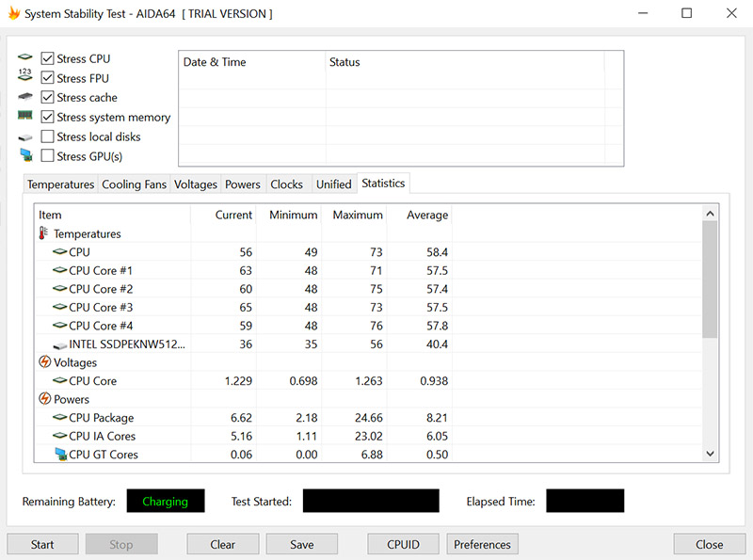Click the SSD icon of INTEL SSDPEKNW512
Viewport: 753px width, 560px height.
pyautogui.click(x=60, y=345)
